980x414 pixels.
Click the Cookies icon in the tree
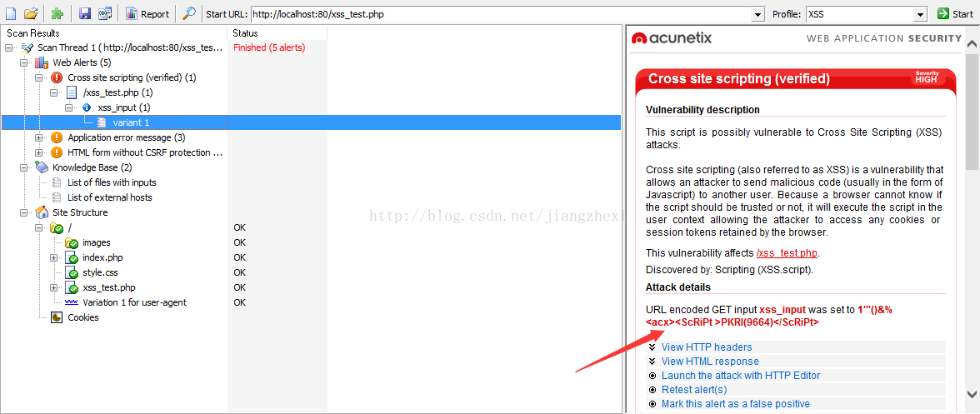tap(57, 317)
